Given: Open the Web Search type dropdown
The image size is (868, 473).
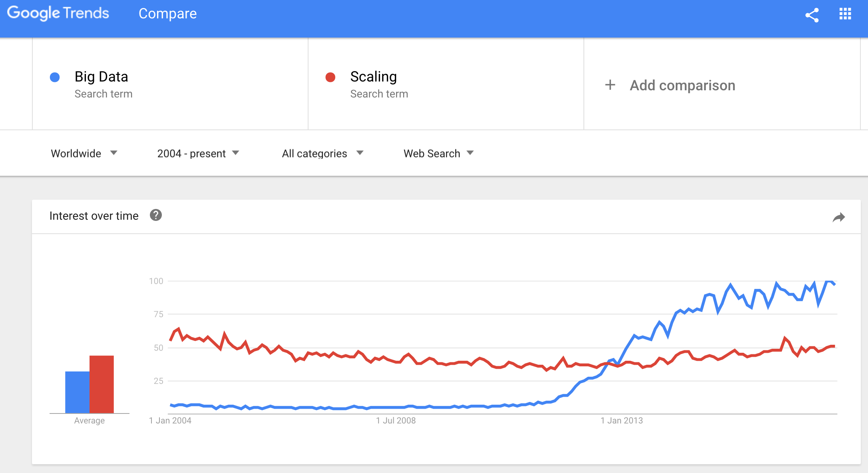Looking at the screenshot, I should pos(438,153).
